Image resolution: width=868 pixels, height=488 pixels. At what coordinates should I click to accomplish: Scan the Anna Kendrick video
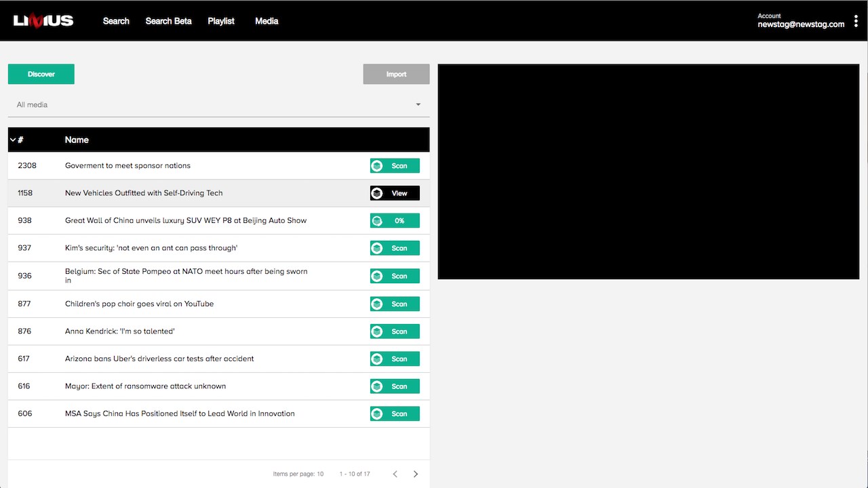pyautogui.click(x=395, y=331)
